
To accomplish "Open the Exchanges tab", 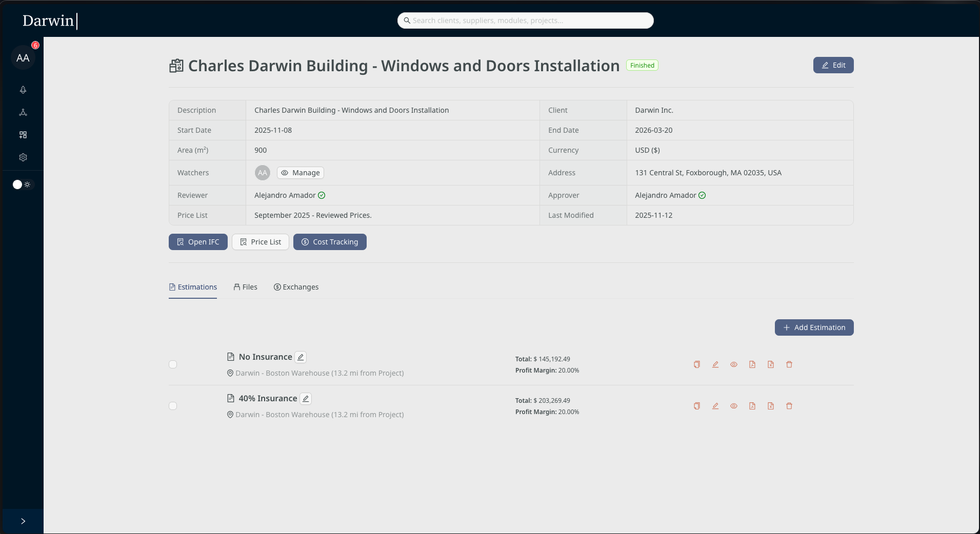I will 296,287.
